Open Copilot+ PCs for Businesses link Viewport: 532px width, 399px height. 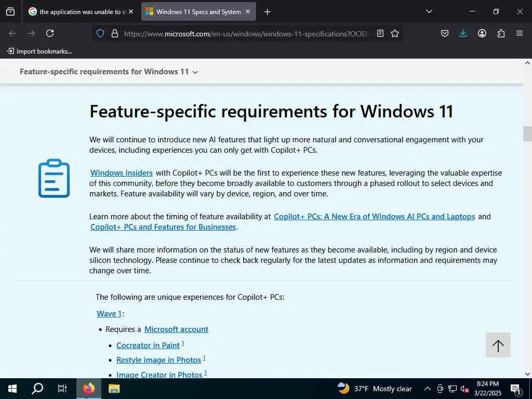click(x=163, y=227)
